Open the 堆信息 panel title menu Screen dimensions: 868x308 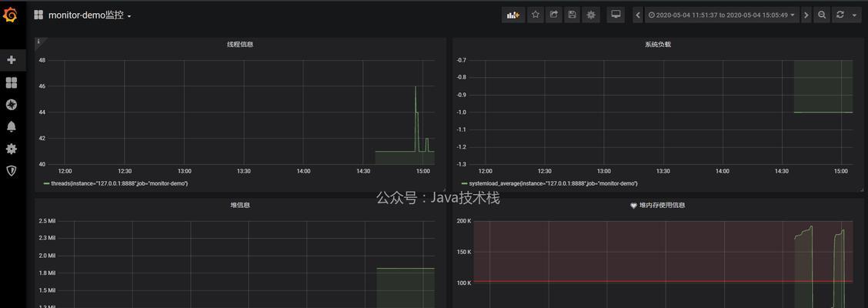point(239,205)
